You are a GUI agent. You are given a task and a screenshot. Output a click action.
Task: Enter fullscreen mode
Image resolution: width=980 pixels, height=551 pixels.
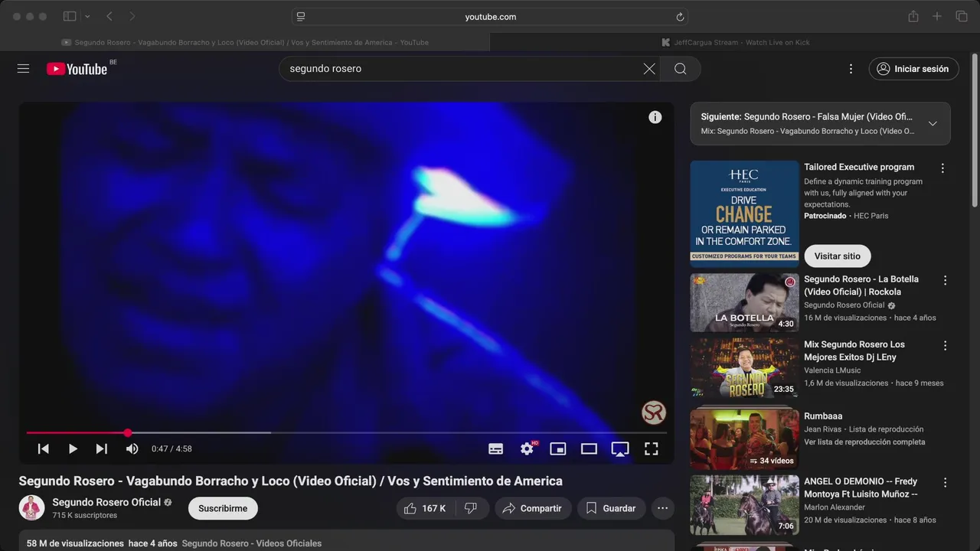coord(652,449)
